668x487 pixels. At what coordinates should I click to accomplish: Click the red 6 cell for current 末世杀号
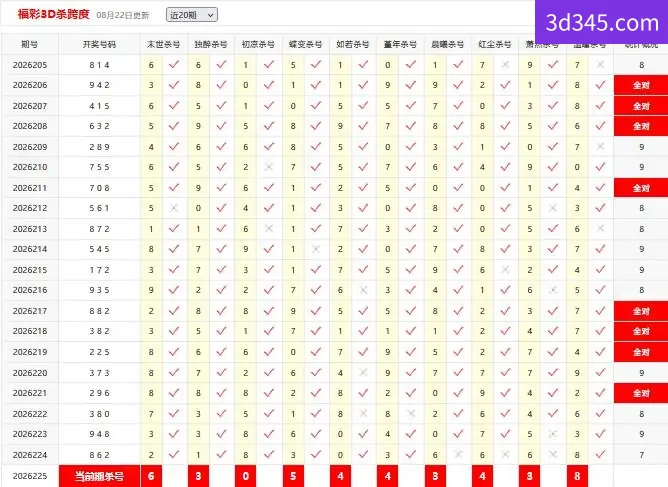point(151,476)
